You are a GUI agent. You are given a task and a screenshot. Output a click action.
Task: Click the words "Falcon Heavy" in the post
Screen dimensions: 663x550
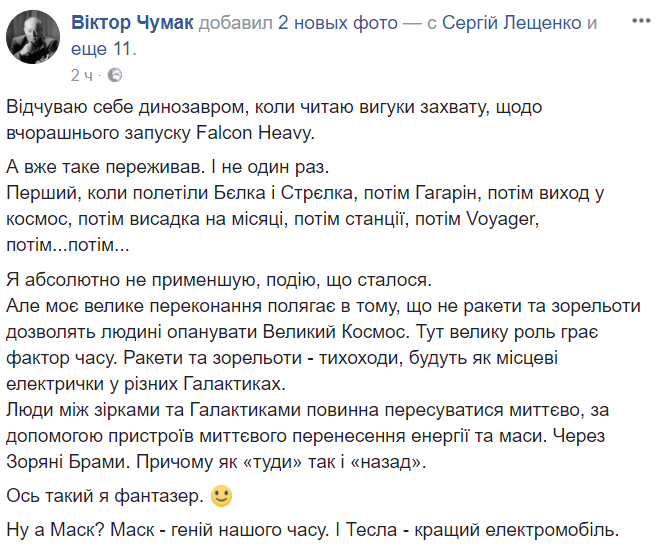tap(272, 129)
